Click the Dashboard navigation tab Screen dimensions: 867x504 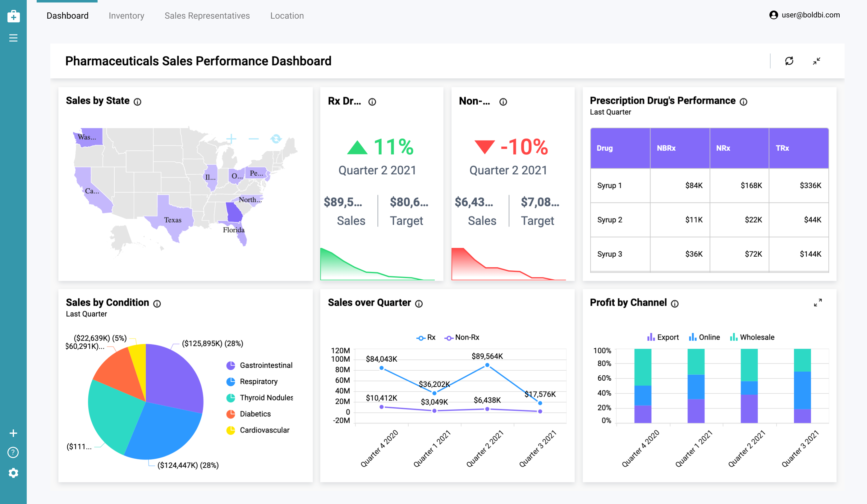click(67, 16)
